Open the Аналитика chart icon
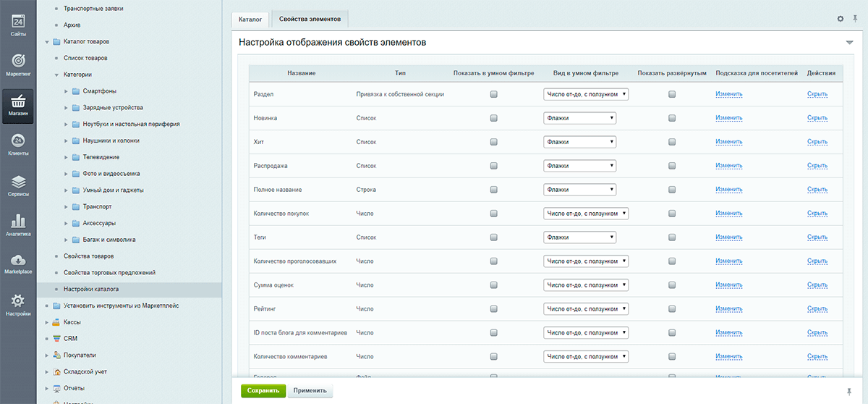The height and width of the screenshot is (404, 868). pos(18,224)
